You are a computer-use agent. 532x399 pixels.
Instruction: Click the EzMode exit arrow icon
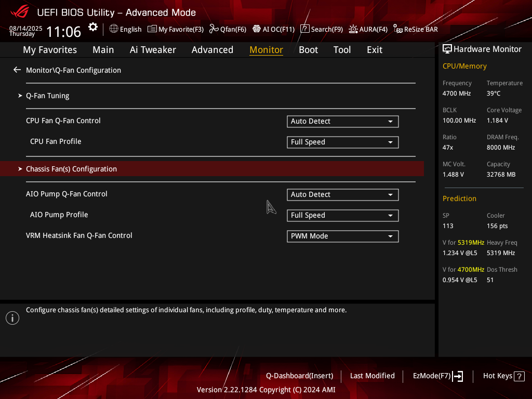pos(458,376)
